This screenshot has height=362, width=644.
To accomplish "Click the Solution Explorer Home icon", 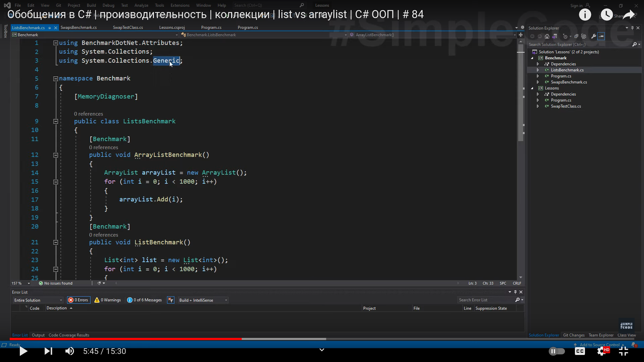I will pyautogui.click(x=547, y=36).
